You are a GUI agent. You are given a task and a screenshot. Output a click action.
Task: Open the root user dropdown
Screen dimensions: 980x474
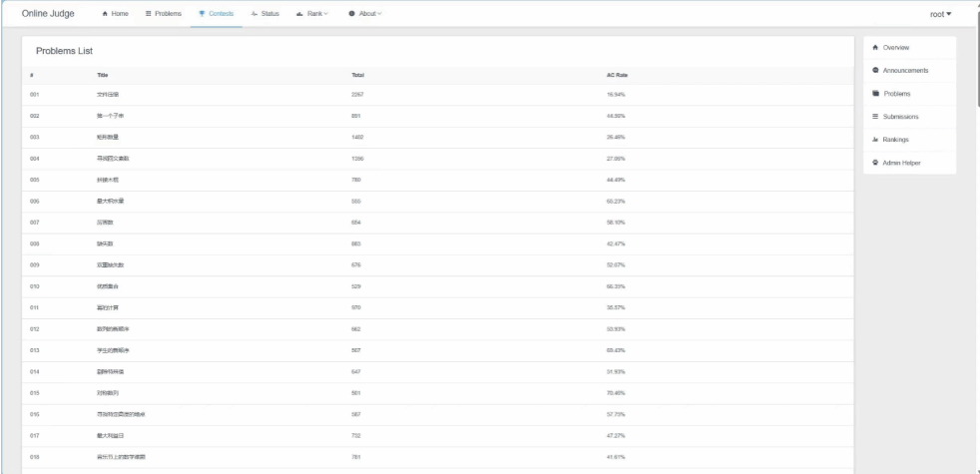click(939, 13)
